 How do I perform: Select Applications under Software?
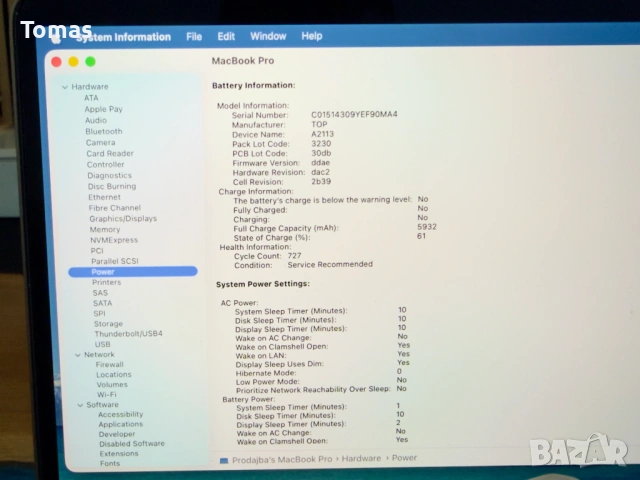120,424
